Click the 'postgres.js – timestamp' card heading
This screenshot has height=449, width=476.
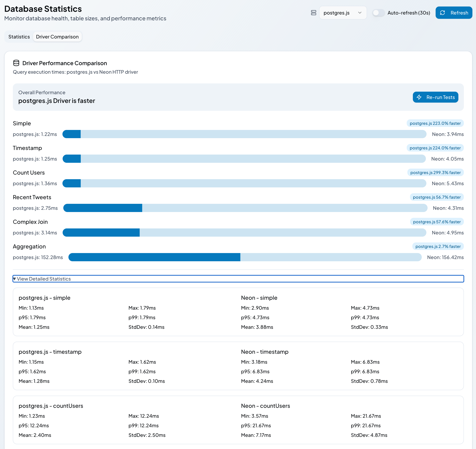(x=50, y=352)
